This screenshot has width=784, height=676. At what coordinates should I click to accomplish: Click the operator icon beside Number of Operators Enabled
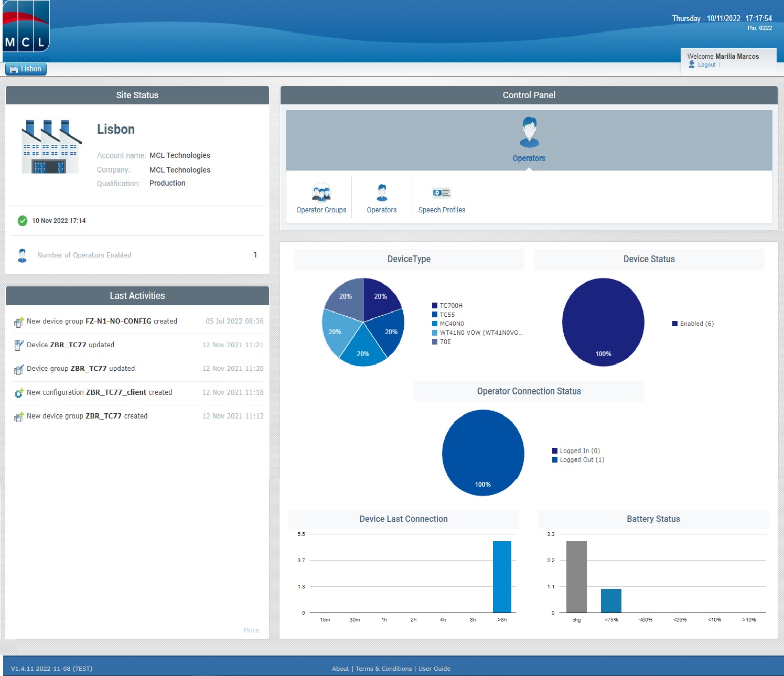22,255
